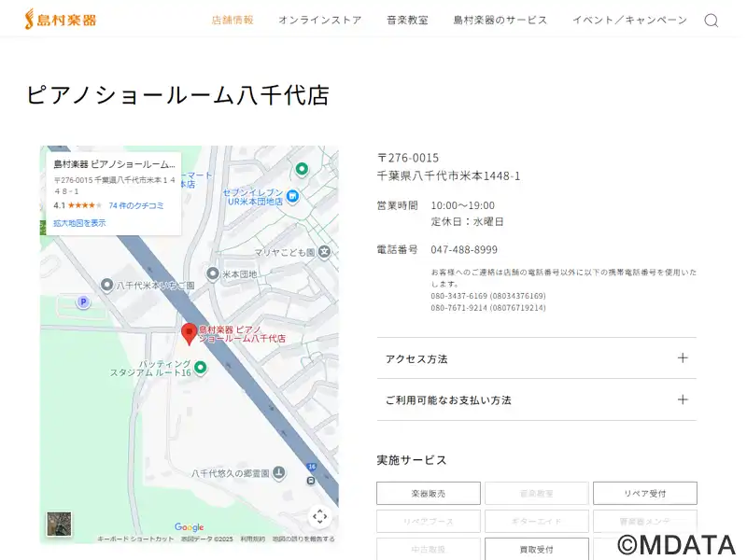Expand the ご利用可能なお支払い方法 section
This screenshot has height=560, width=747.
click(x=536, y=399)
